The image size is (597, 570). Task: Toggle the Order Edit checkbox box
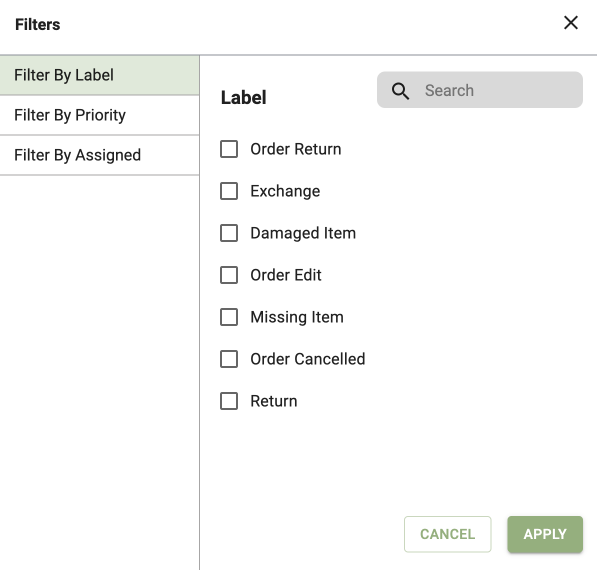229,275
